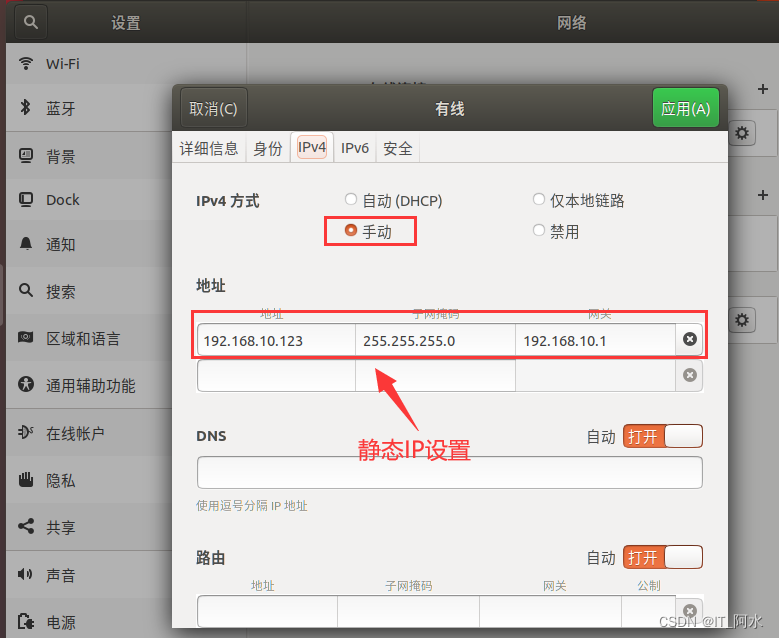
Task: Open lower gear icon in Network window
Action: coord(742,320)
